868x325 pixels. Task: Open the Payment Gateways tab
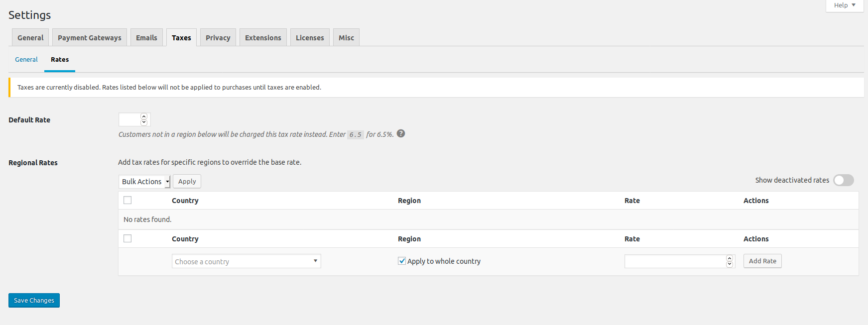tap(90, 38)
